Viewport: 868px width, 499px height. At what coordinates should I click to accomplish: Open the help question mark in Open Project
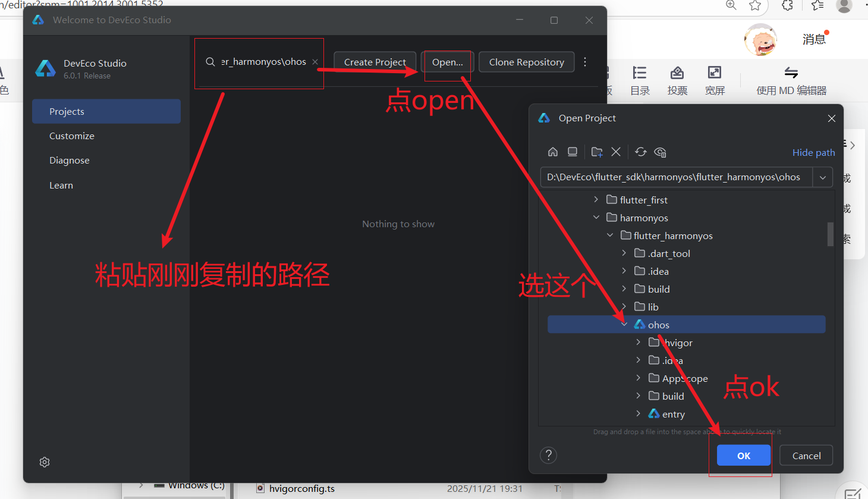[x=548, y=455]
